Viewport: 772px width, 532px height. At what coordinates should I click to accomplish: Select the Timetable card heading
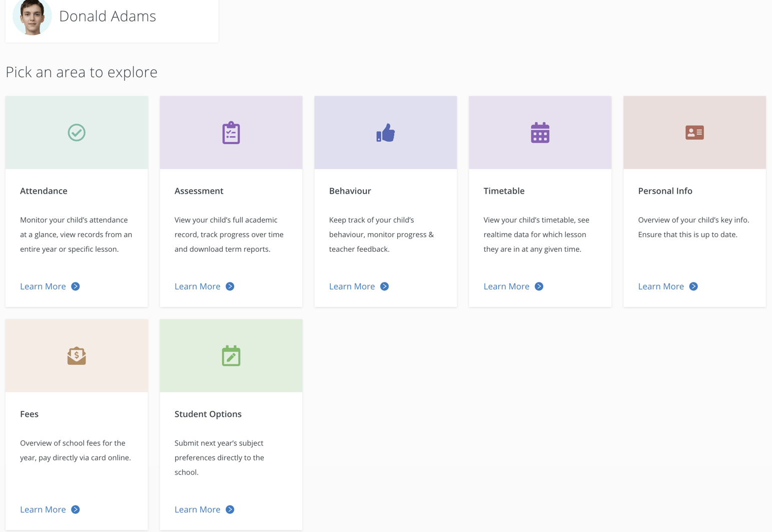(504, 191)
